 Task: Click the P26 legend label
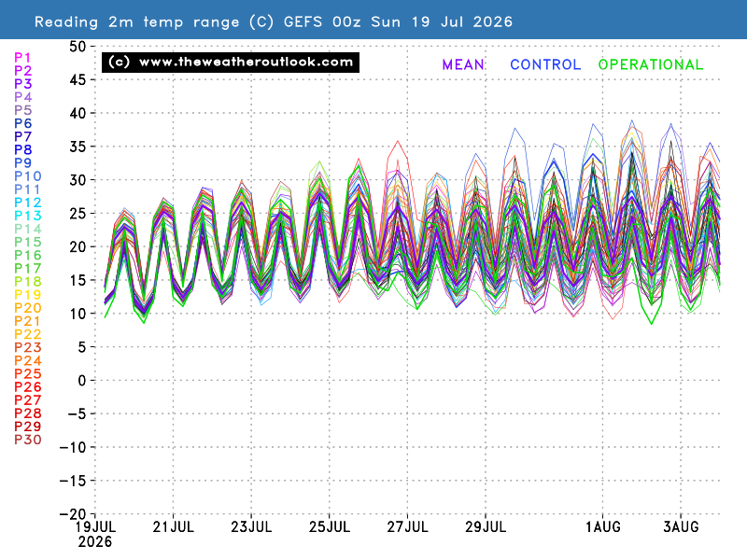tap(28, 387)
